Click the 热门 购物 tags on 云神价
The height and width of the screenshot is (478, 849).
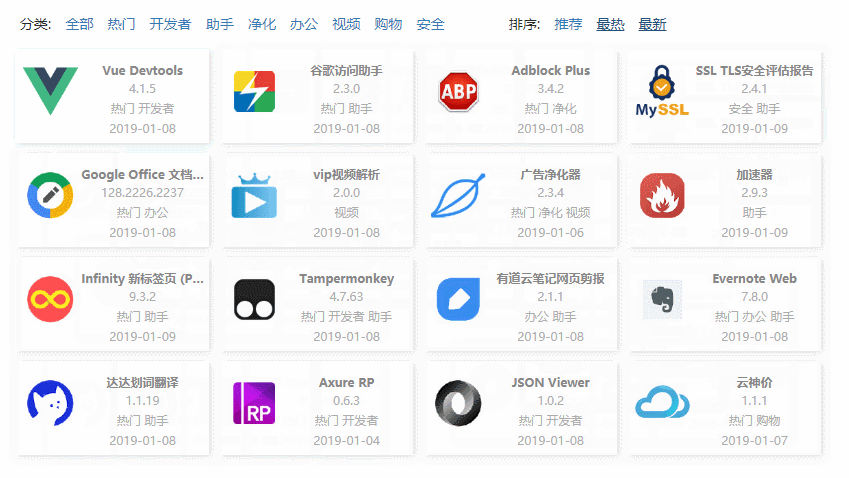pos(754,421)
